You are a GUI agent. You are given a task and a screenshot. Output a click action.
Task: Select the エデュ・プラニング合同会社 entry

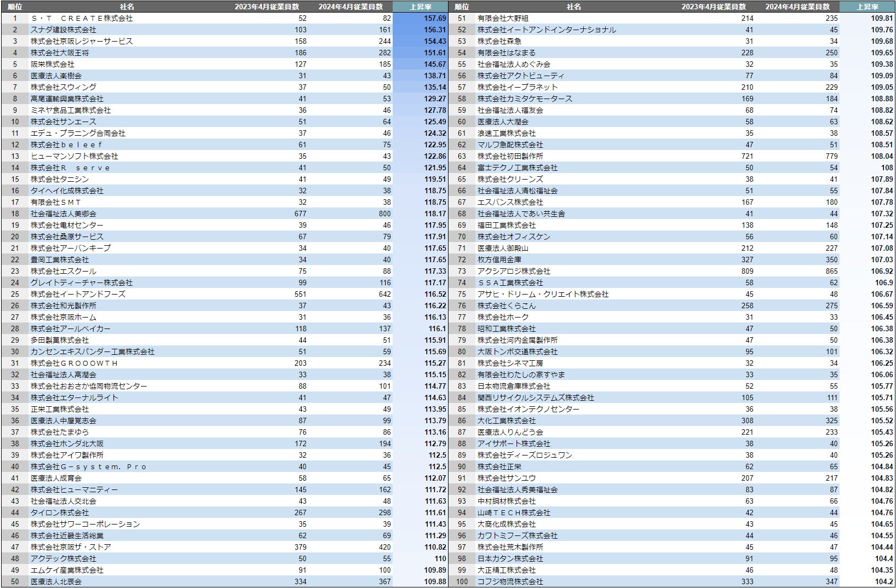78,133
